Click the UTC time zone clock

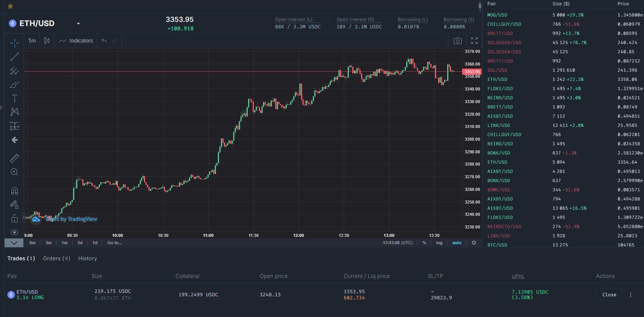coord(398,243)
